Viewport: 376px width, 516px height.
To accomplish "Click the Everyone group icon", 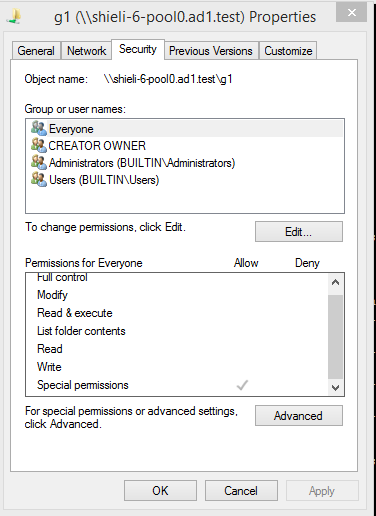I will [39, 128].
